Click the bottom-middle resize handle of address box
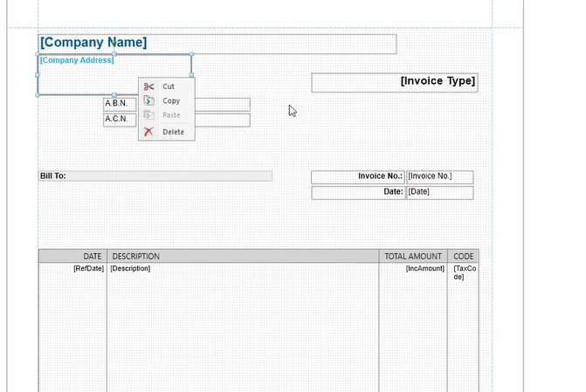Viewport: 586px width, 392px height. tap(114, 95)
